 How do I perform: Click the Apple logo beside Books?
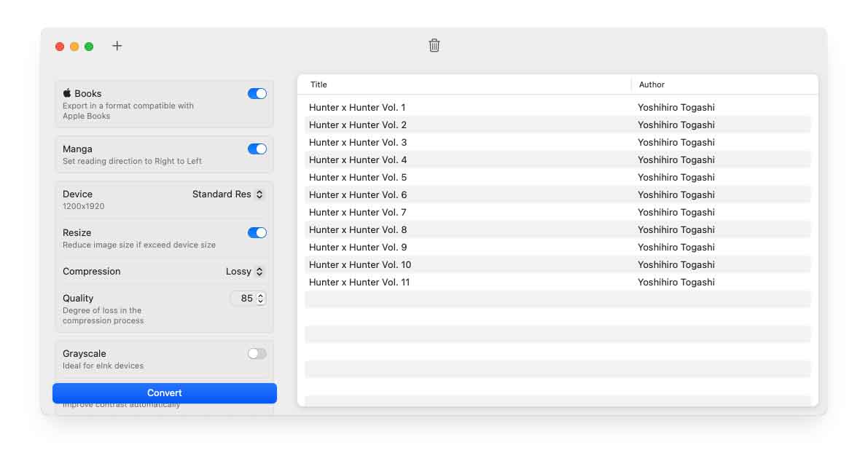(x=67, y=93)
